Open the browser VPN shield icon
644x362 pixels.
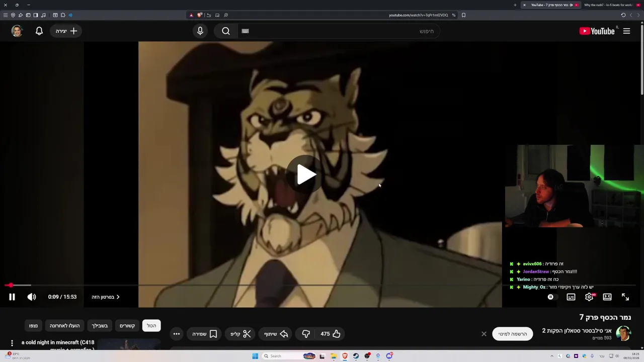[13, 15]
